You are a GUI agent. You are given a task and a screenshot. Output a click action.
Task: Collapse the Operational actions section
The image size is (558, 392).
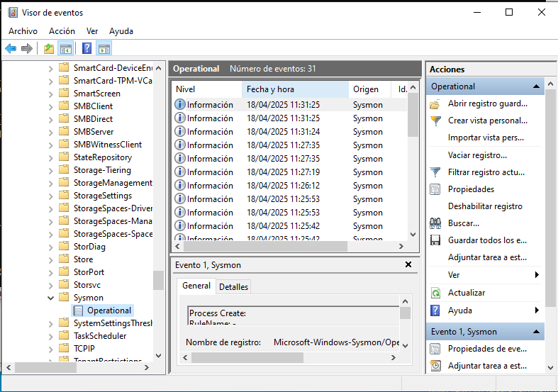click(x=536, y=86)
